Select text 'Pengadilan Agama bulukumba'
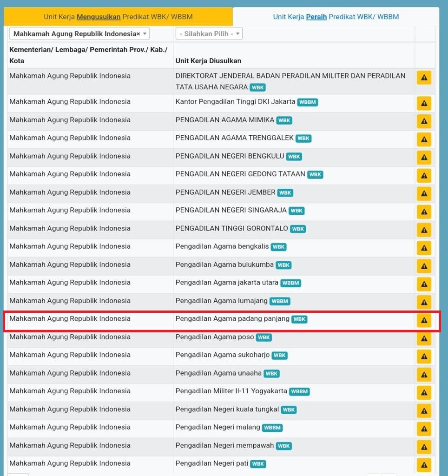Image resolution: width=448 pixels, height=476 pixels. [x=224, y=264]
